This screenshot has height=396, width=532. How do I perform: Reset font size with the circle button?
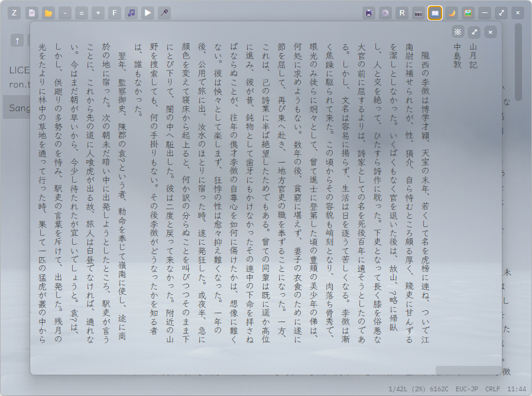(82, 13)
